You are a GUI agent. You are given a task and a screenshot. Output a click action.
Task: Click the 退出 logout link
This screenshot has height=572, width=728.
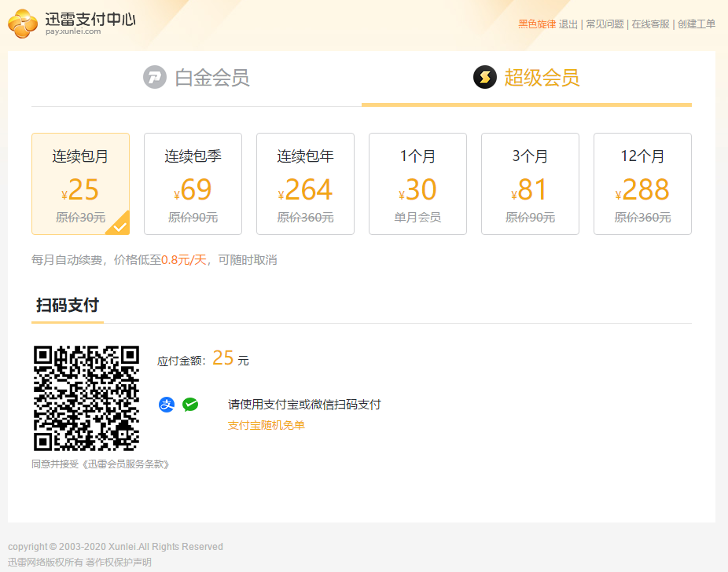coord(568,24)
